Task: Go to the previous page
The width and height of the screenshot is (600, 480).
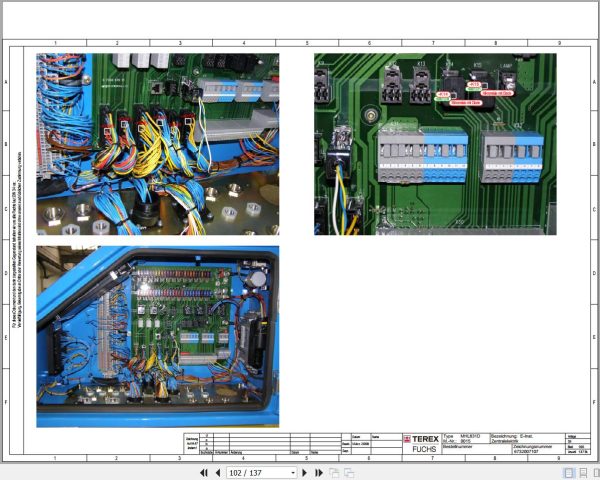Action: [218, 473]
